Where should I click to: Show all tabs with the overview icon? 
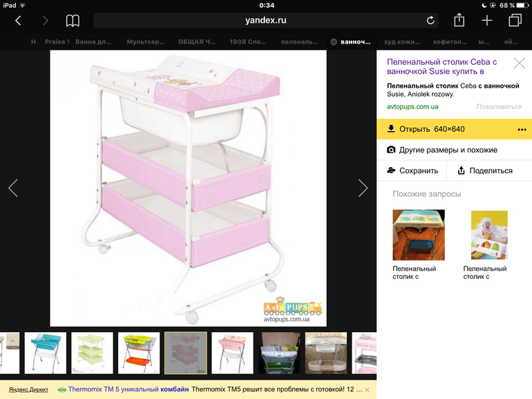click(x=515, y=20)
